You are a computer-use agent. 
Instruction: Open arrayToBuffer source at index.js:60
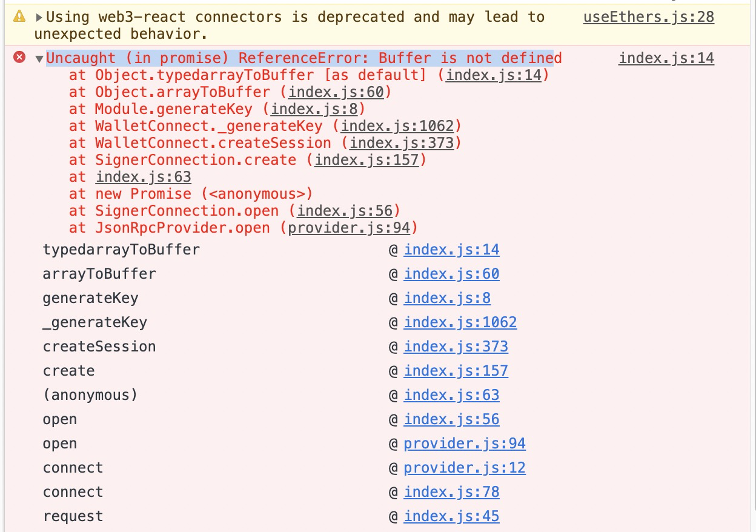pyautogui.click(x=452, y=274)
